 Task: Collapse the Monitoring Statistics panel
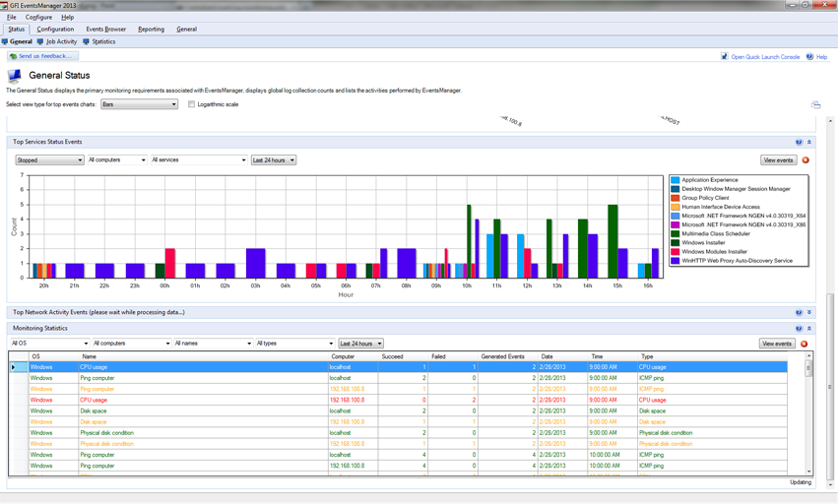809,329
